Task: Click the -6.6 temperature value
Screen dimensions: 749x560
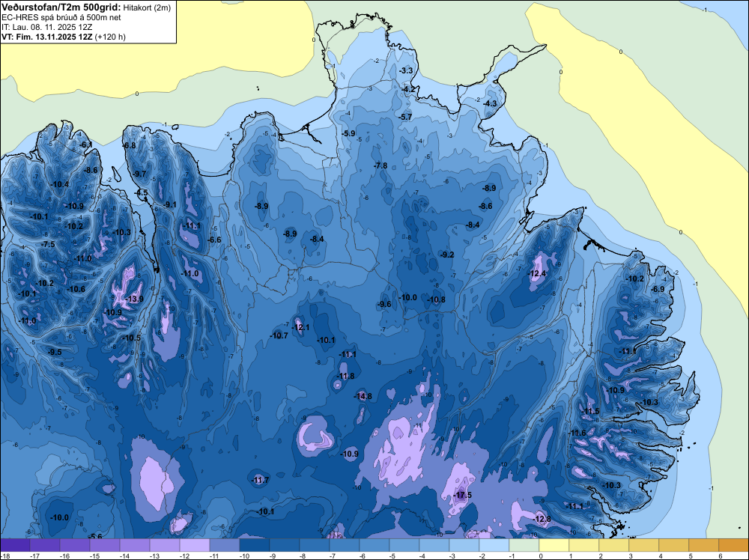Action: point(214,240)
